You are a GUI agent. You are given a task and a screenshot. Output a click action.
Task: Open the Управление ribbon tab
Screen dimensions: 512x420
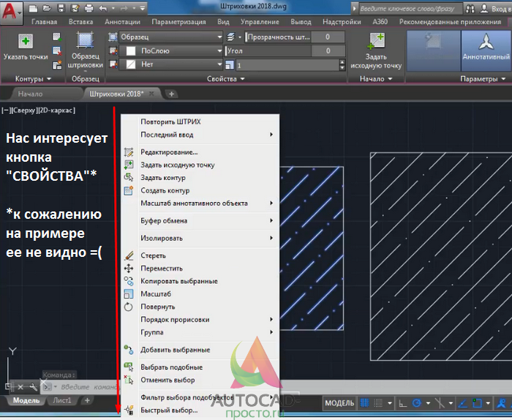coord(260,22)
